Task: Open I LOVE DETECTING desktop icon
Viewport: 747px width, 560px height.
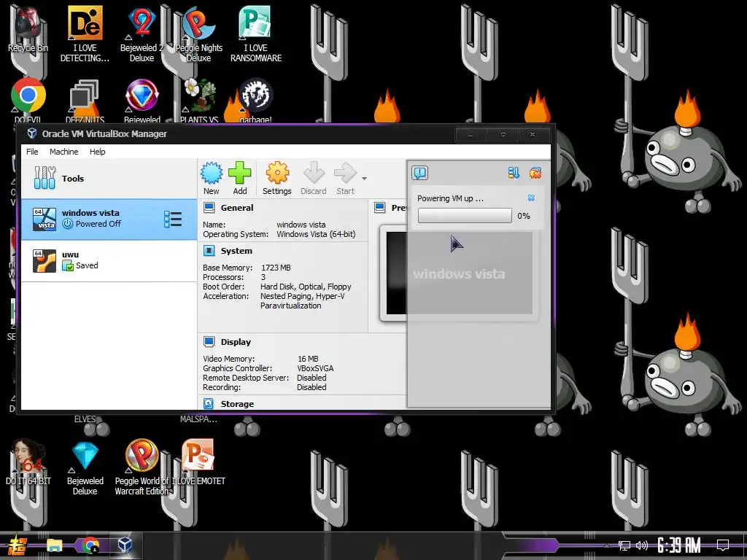Action: pyautogui.click(x=85, y=34)
